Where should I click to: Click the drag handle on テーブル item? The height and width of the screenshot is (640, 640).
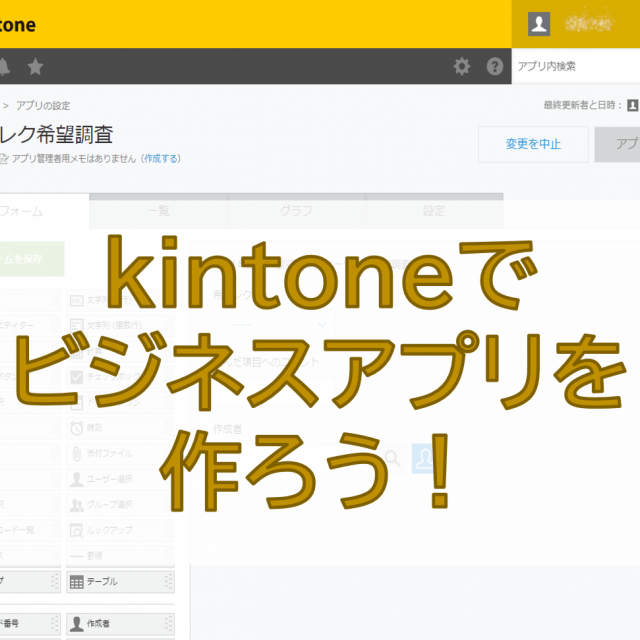168,582
